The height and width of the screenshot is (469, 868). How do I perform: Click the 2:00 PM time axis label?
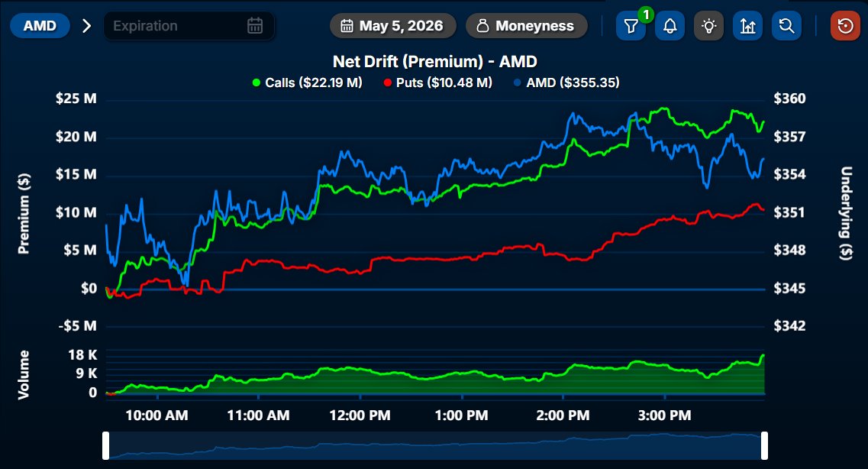coord(563,416)
